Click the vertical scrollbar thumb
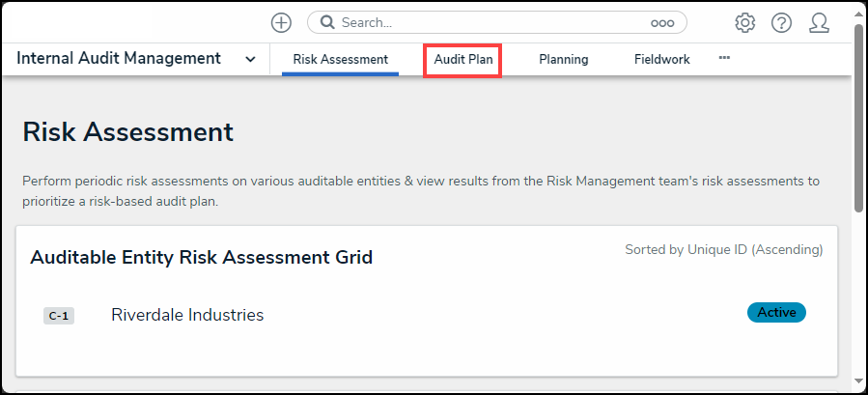The height and width of the screenshot is (395, 868). click(859, 116)
